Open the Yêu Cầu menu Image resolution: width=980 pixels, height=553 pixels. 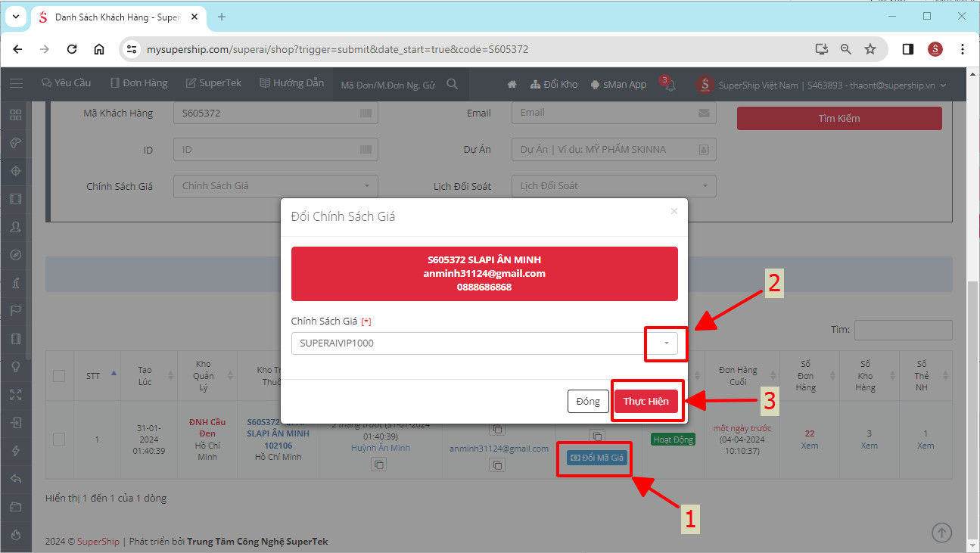coord(67,83)
